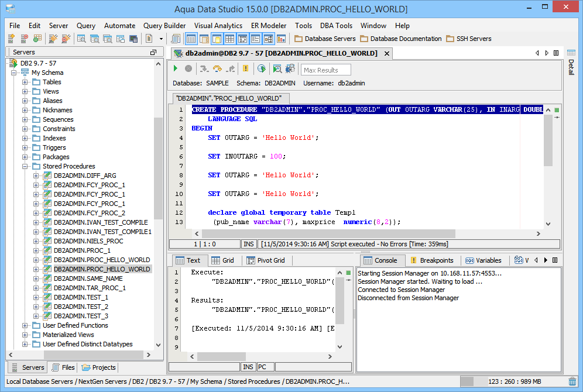Open the Query Builder menu
The height and width of the screenshot is (392, 583).
pyautogui.click(x=164, y=26)
